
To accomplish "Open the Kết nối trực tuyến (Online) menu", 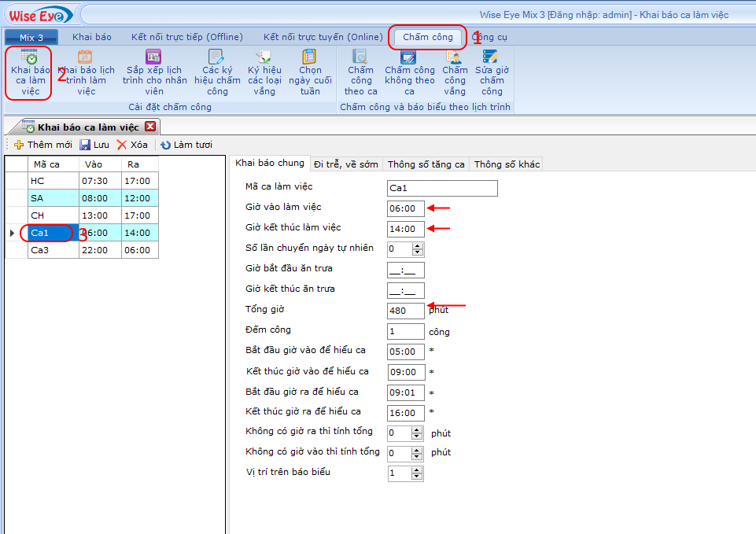I will coord(323,37).
